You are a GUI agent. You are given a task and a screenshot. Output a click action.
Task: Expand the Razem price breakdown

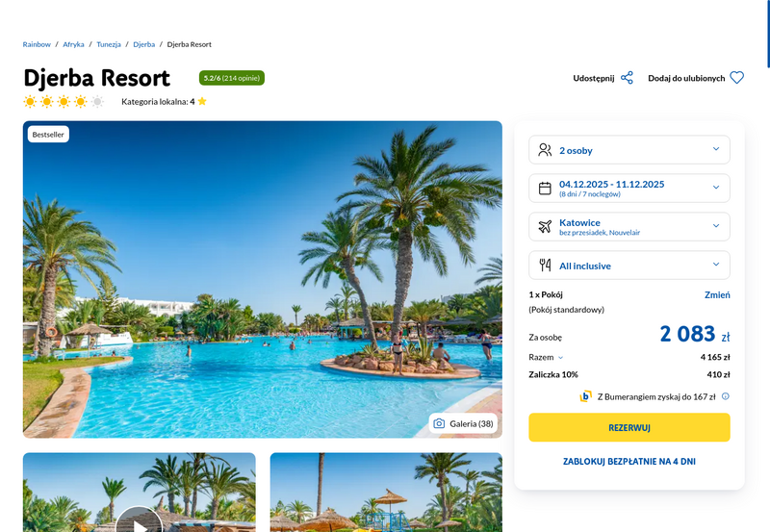(546, 357)
